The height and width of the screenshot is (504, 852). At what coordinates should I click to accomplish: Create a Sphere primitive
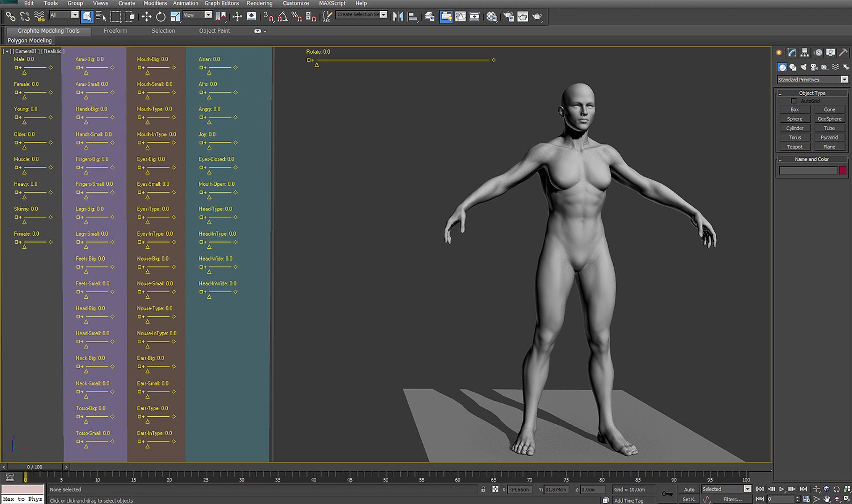pyautogui.click(x=795, y=119)
